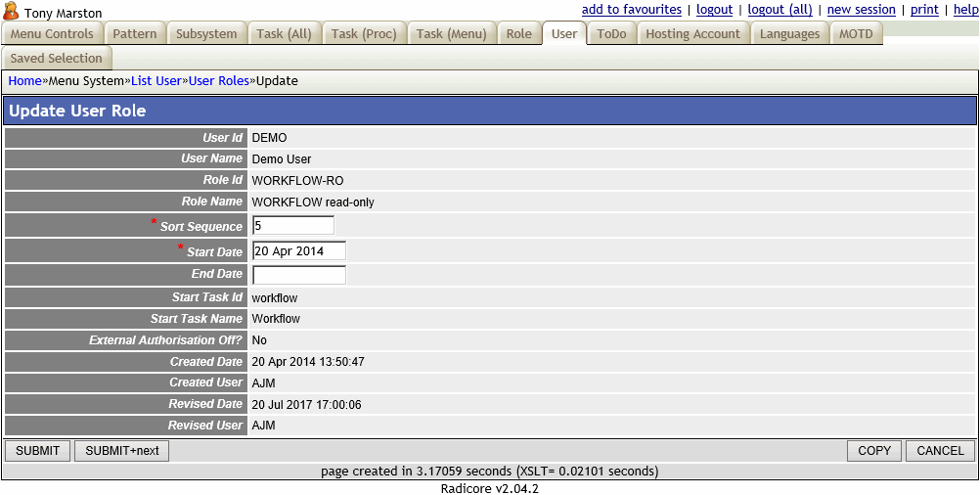Click the logout (all) link
Image resolution: width=980 pixels, height=495 pixels.
pyautogui.click(x=780, y=10)
